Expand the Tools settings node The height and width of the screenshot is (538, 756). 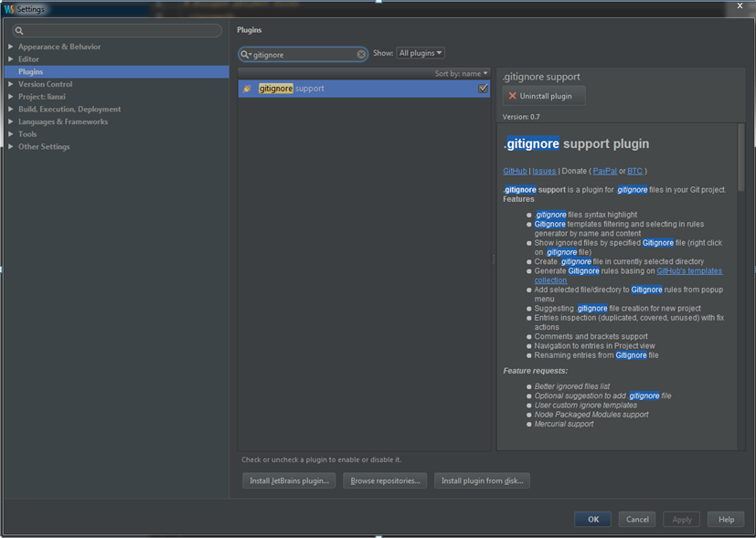coord(11,134)
